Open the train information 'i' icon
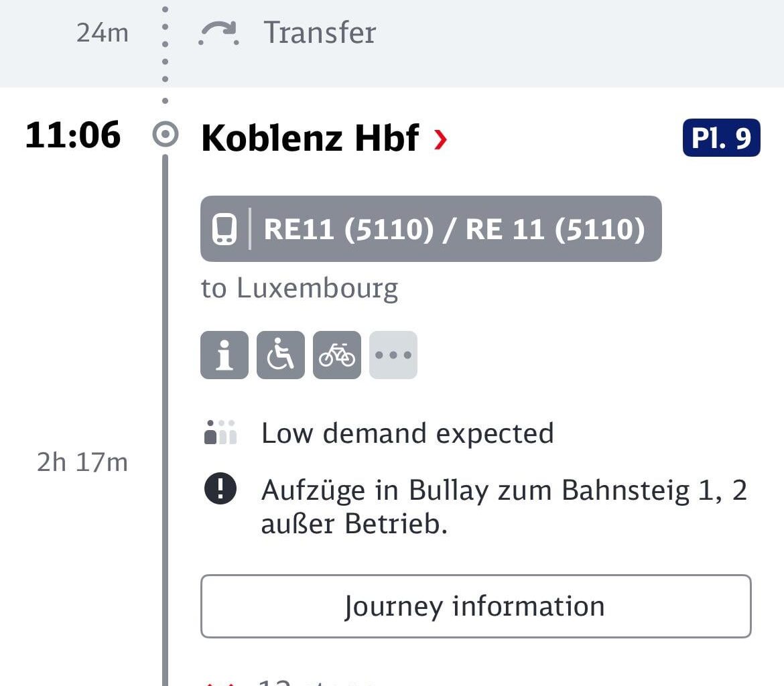 click(223, 354)
